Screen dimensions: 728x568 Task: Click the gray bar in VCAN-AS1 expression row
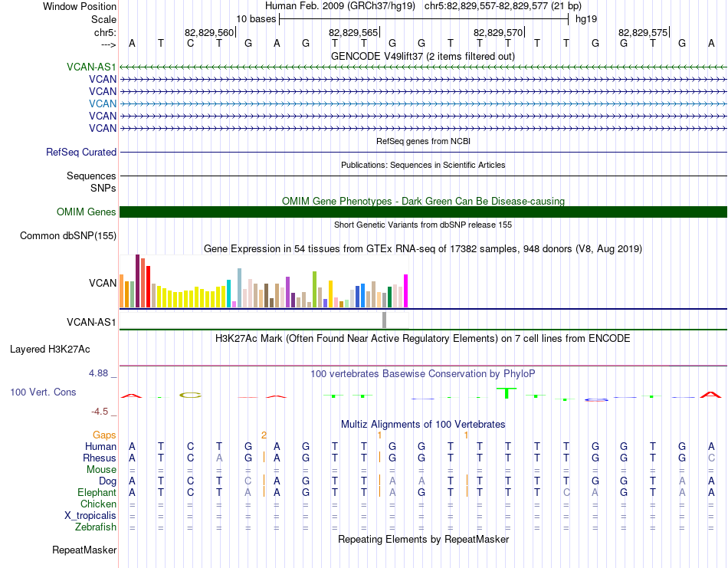pos(385,320)
